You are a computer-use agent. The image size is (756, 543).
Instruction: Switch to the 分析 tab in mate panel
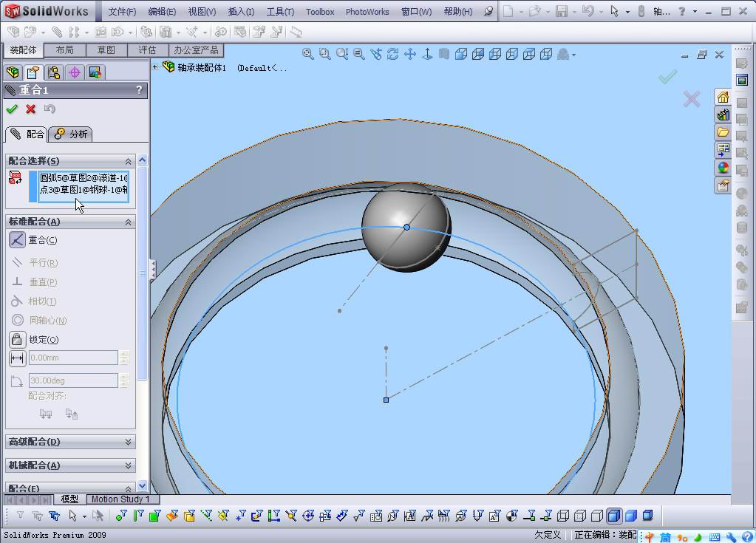(x=72, y=134)
